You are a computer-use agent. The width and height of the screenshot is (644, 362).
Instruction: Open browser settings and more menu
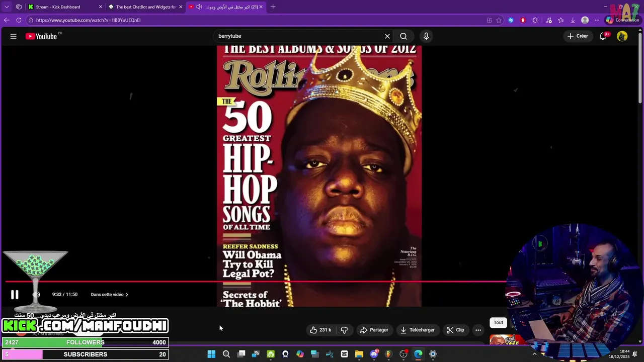(x=597, y=20)
